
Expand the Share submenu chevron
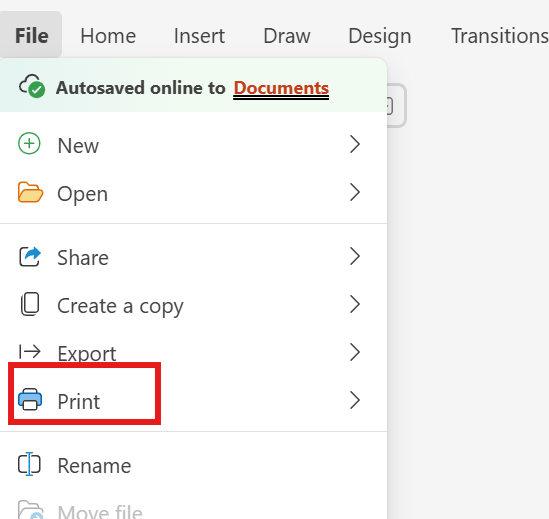[355, 256]
